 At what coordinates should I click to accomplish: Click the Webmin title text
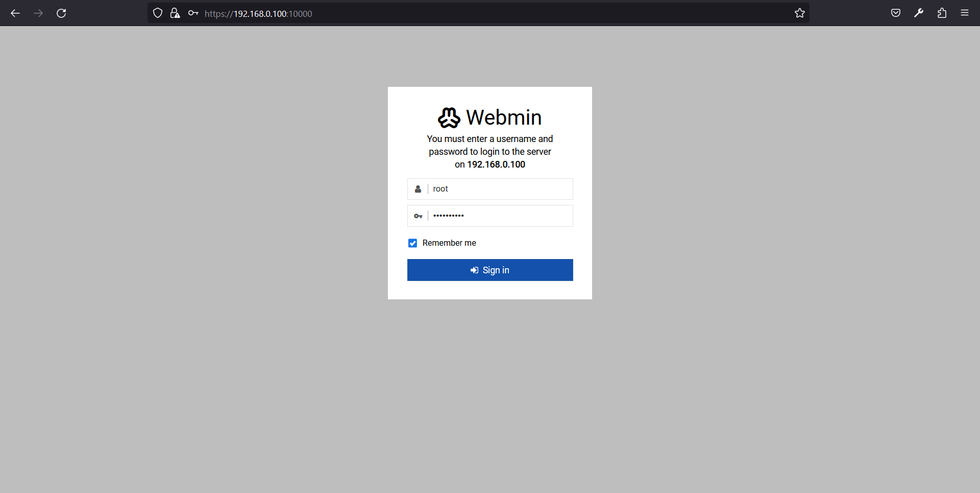(504, 118)
